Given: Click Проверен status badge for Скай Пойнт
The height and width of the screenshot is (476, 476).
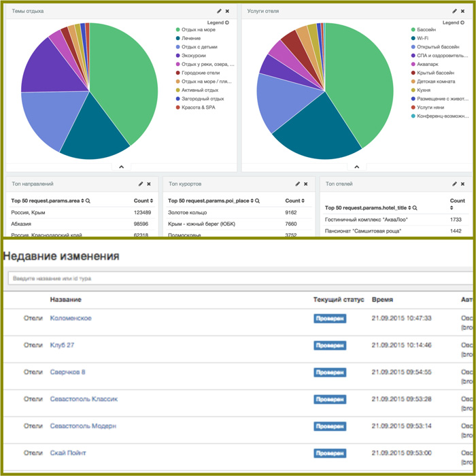Looking at the screenshot, I should (x=330, y=454).
